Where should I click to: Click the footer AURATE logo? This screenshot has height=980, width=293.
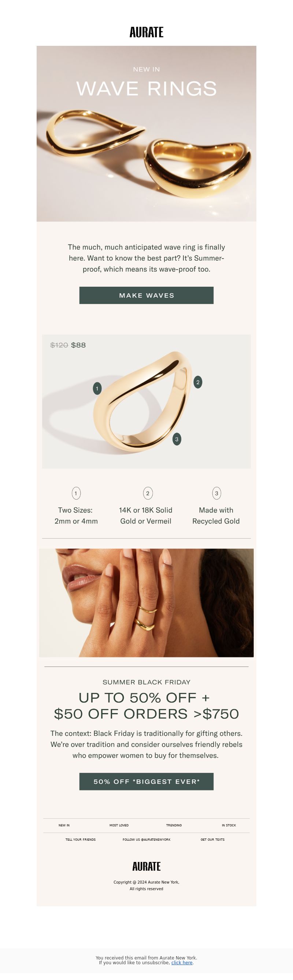pos(146,866)
